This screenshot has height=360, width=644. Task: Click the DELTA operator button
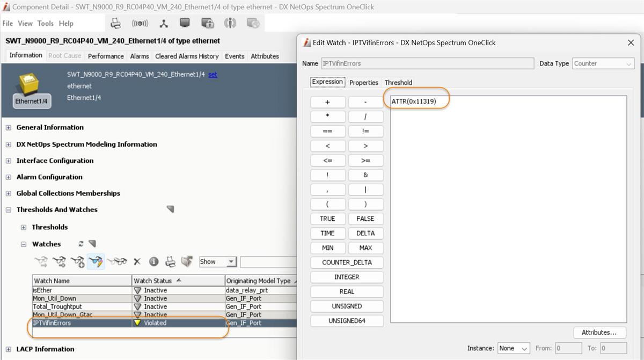point(365,233)
